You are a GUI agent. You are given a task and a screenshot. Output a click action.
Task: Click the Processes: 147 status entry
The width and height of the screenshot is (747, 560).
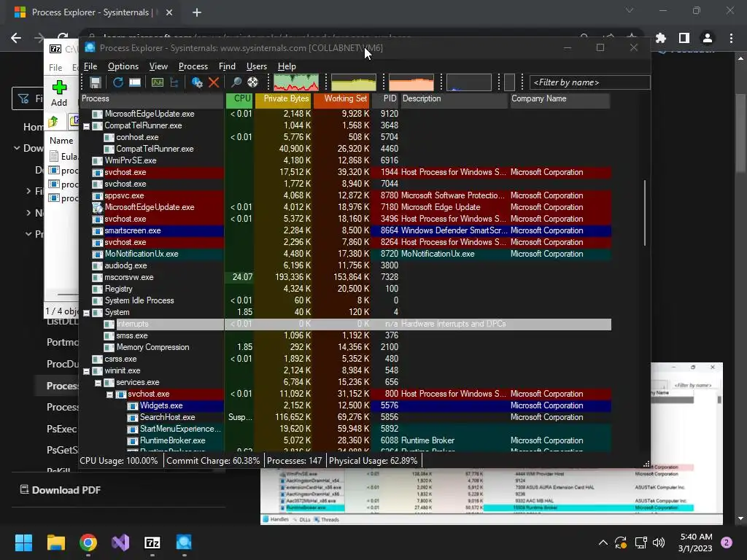295,461
